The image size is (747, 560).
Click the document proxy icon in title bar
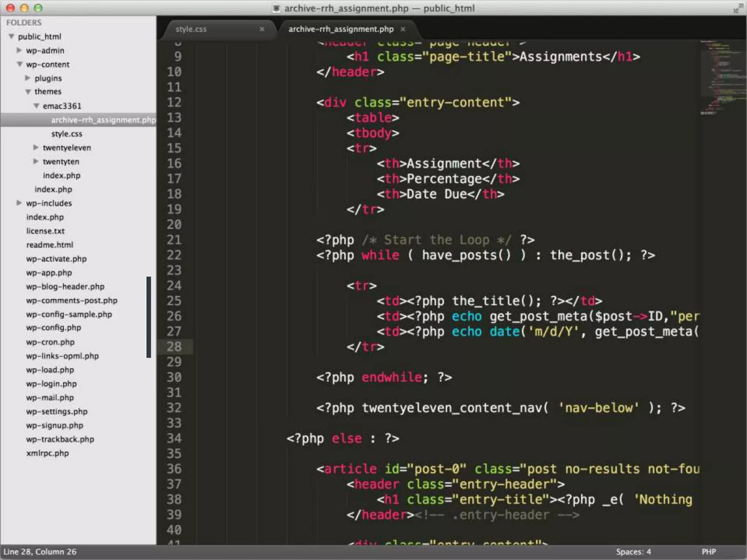click(x=276, y=8)
